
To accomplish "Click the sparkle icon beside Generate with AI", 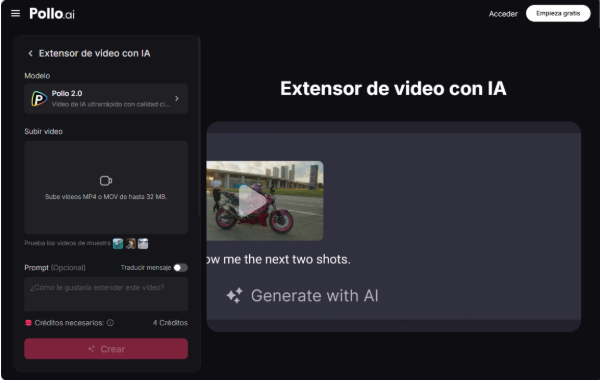I will click(234, 296).
